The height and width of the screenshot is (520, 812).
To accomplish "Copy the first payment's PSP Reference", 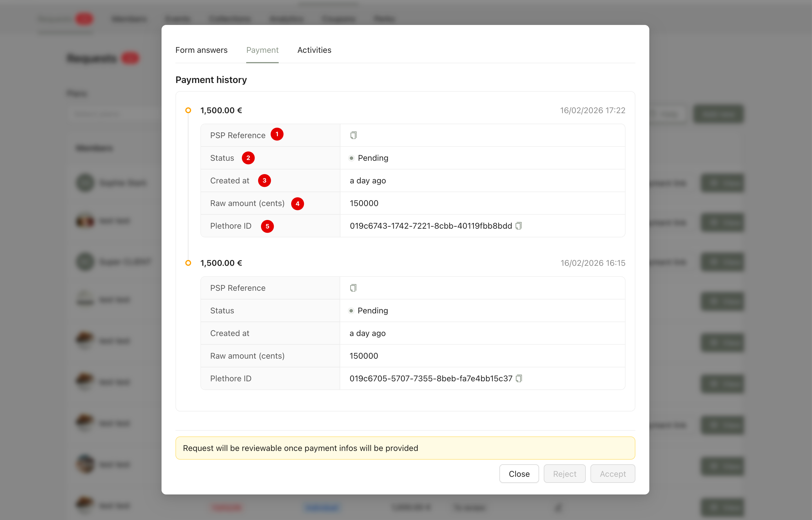I will tap(353, 136).
